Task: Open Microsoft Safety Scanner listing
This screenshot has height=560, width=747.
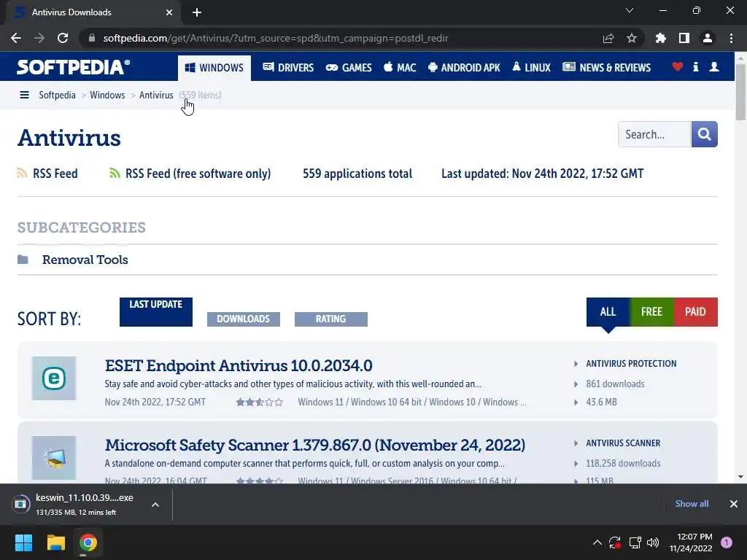Action: coord(315,446)
